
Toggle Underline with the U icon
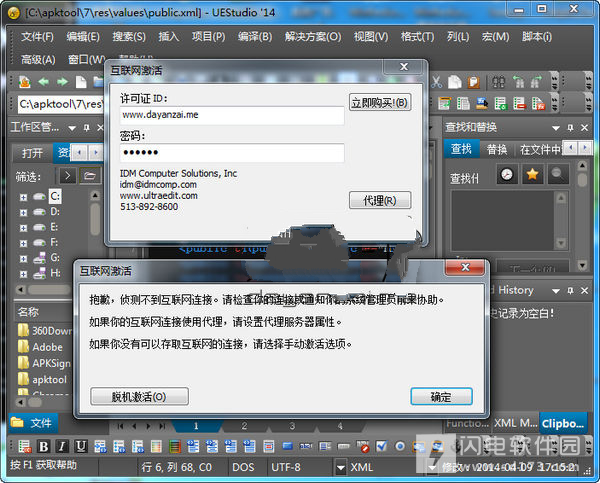coord(81,446)
